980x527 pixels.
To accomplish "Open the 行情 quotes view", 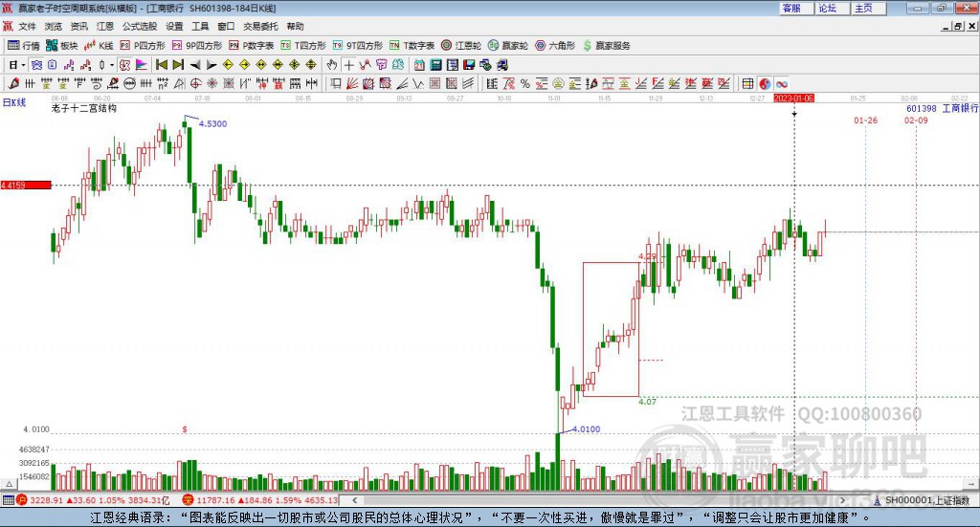I will (24, 46).
